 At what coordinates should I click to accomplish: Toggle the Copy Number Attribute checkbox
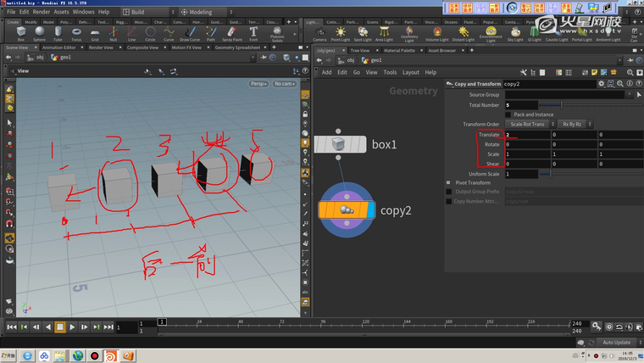(448, 201)
